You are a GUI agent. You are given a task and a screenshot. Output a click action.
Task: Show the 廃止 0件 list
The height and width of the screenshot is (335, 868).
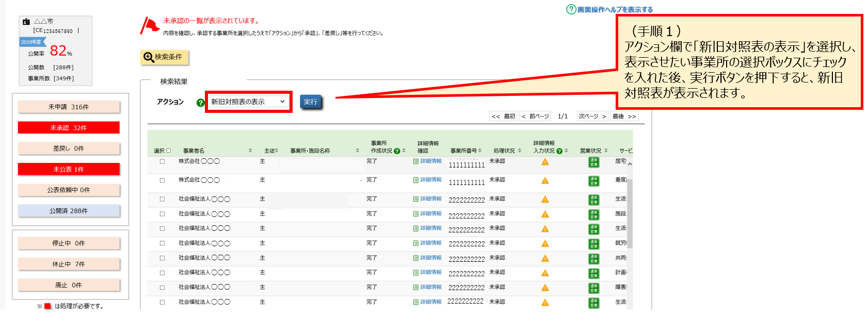point(69,285)
